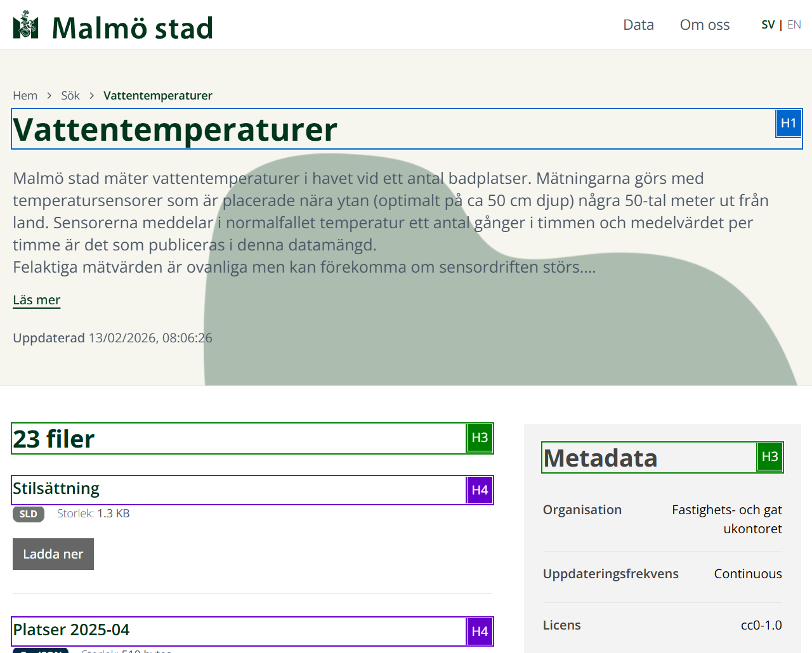Switch language to SV
Screen dimensions: 812x653
[x=768, y=25]
